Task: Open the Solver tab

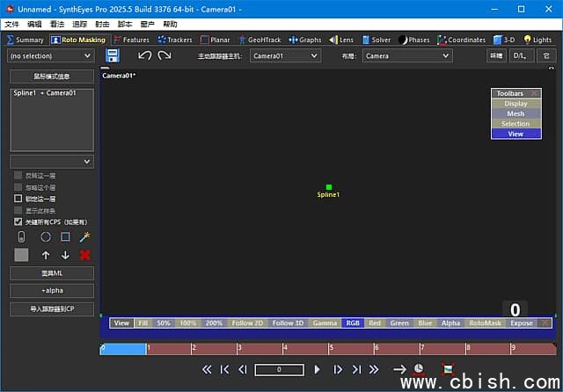Action: click(377, 40)
